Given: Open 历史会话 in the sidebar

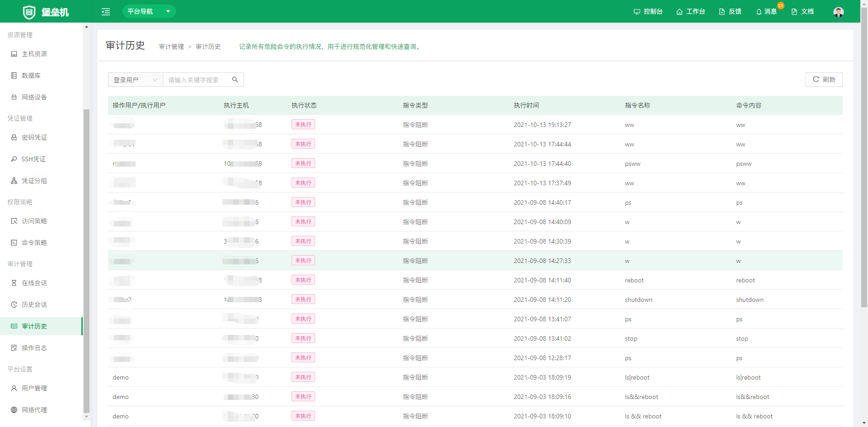Looking at the screenshot, I should (x=41, y=305).
